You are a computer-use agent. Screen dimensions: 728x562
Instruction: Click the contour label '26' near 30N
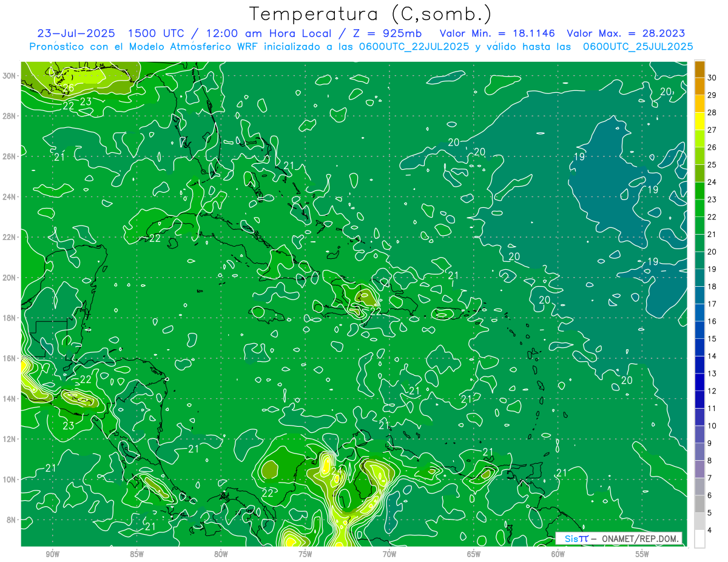tap(69, 89)
